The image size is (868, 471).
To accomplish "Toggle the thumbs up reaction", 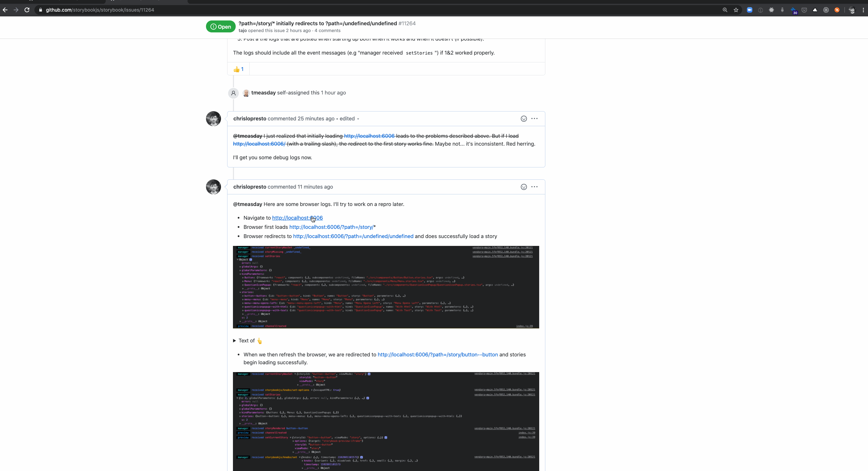I will 238,69.
